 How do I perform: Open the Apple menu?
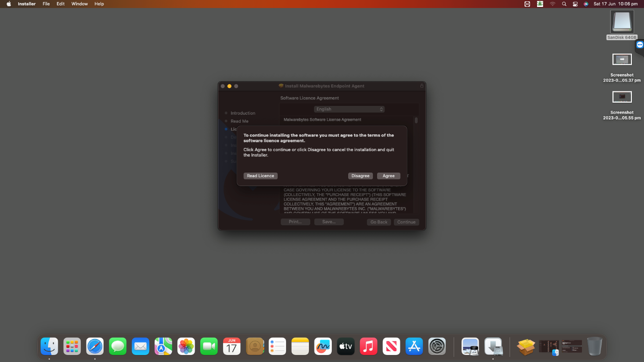coord(8,4)
